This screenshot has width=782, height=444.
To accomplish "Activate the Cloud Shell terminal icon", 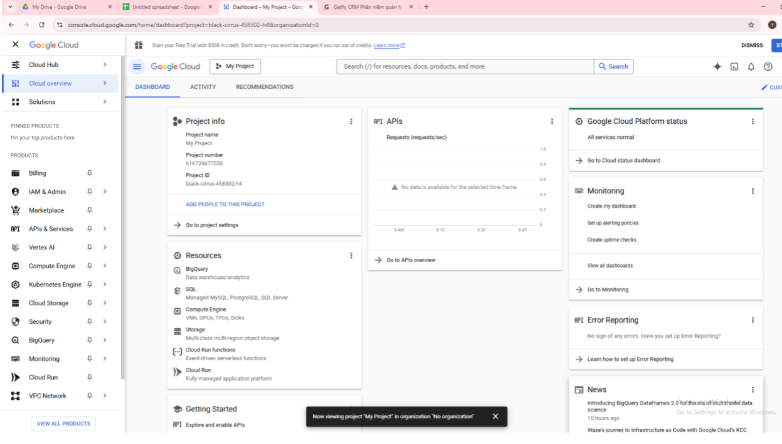I will point(734,67).
